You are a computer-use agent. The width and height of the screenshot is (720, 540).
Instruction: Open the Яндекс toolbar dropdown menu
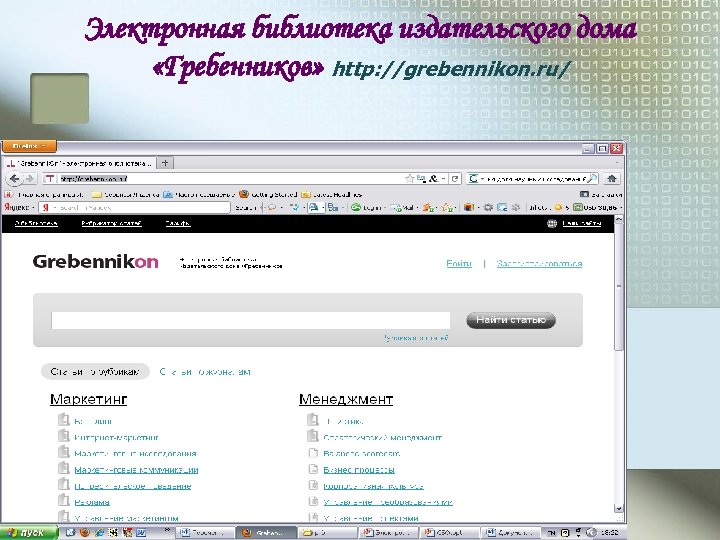click(19, 208)
